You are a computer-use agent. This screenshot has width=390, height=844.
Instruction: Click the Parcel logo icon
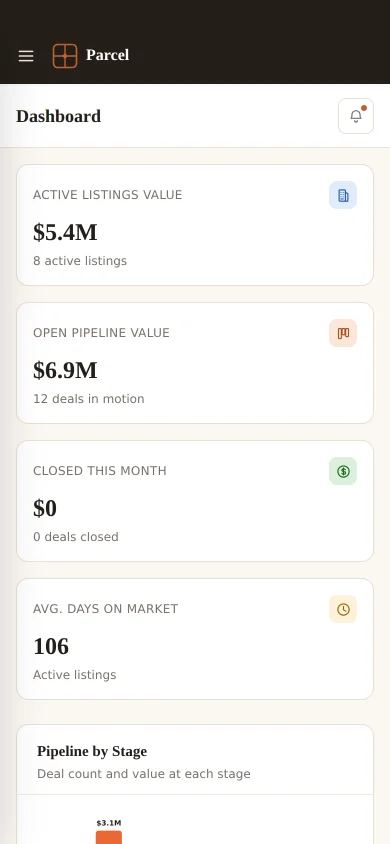click(x=65, y=56)
